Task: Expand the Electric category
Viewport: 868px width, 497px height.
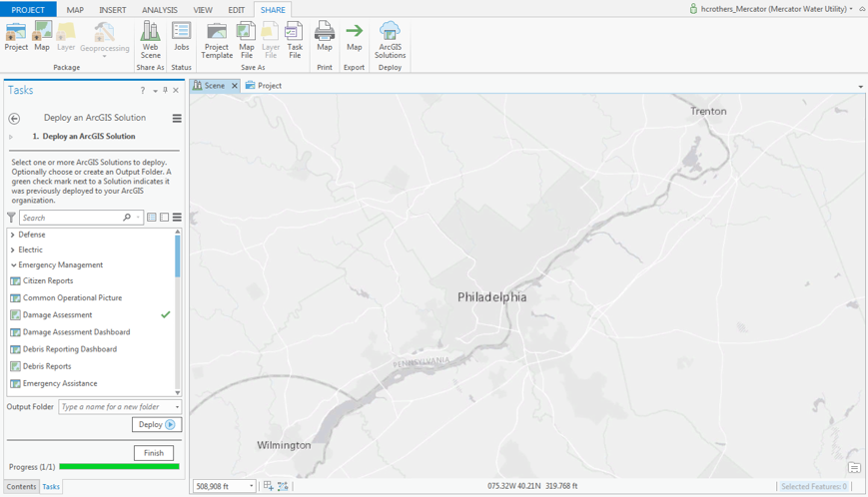Action: click(13, 249)
